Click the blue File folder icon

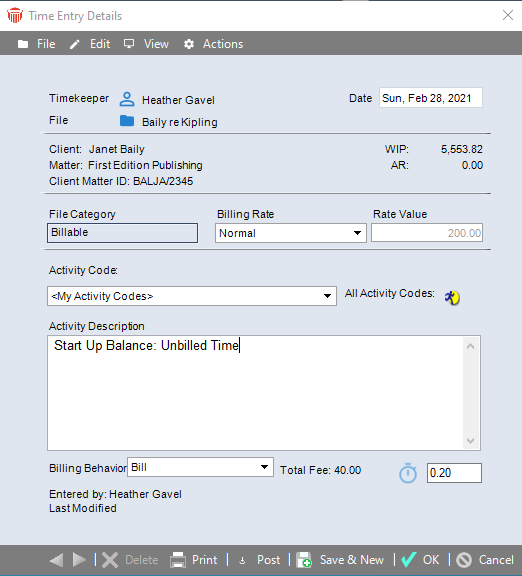click(127, 121)
